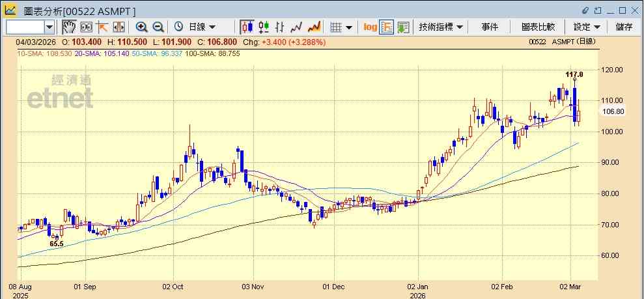The width and height of the screenshot is (644, 299).
Task: Click the O: 103.400 open value
Action: (x=83, y=42)
